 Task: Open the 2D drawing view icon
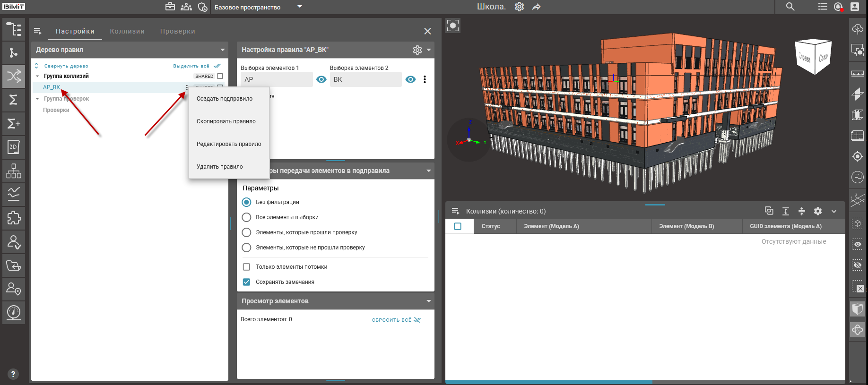coord(14,147)
